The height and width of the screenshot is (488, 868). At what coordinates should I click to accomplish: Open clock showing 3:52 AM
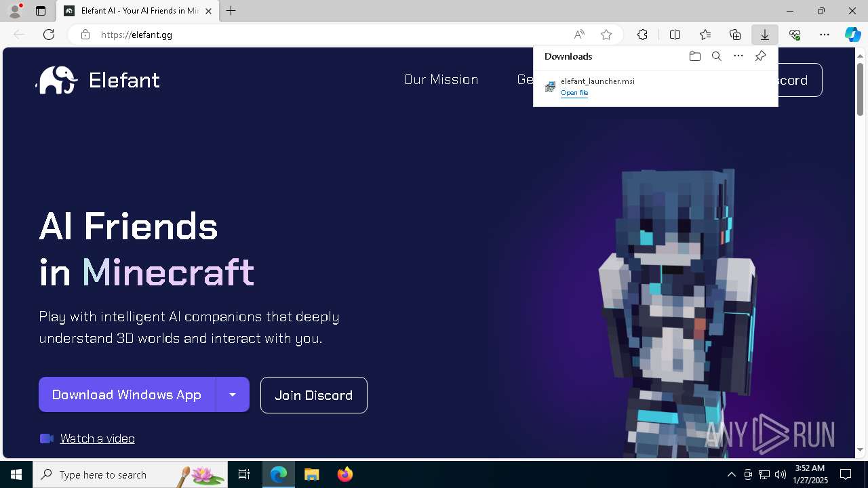[811, 474]
